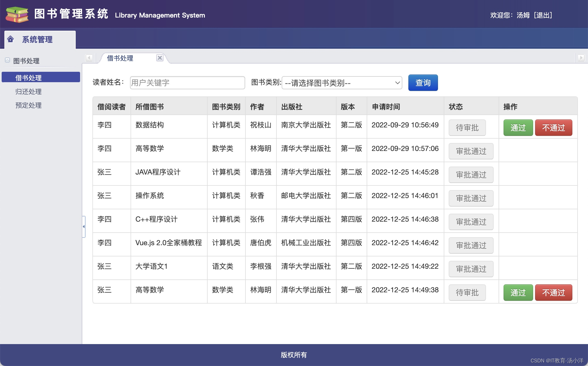Approve 李四's 数据结构 request with 通过
Screen dimensions: 588x366
point(518,128)
